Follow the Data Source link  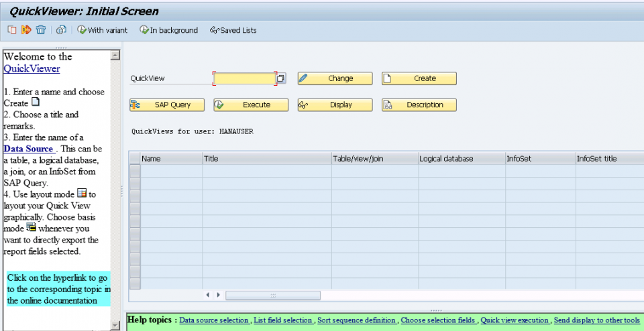(x=28, y=149)
